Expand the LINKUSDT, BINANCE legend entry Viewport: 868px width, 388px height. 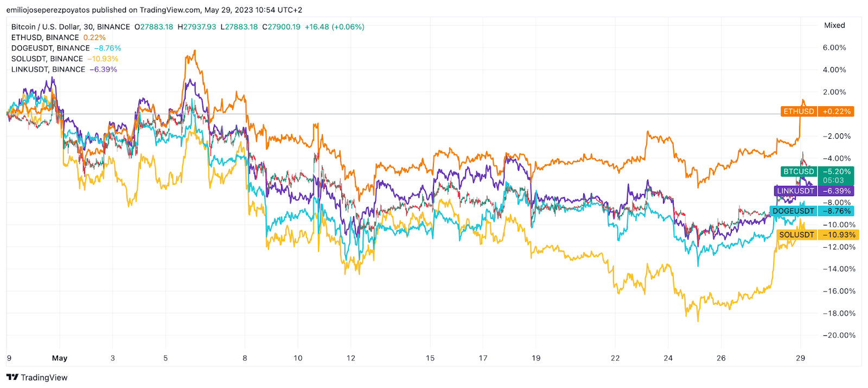tap(48, 69)
